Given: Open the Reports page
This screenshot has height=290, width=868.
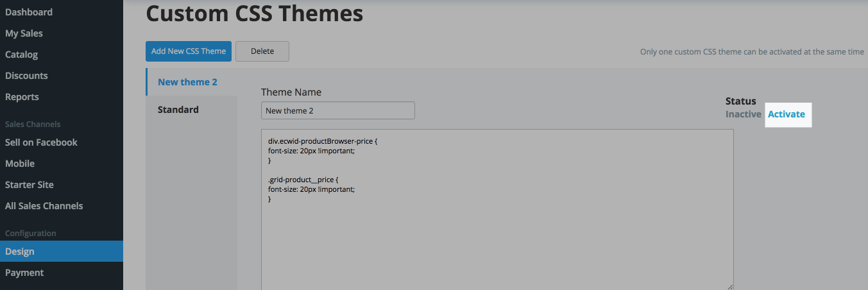Looking at the screenshot, I should click(22, 97).
